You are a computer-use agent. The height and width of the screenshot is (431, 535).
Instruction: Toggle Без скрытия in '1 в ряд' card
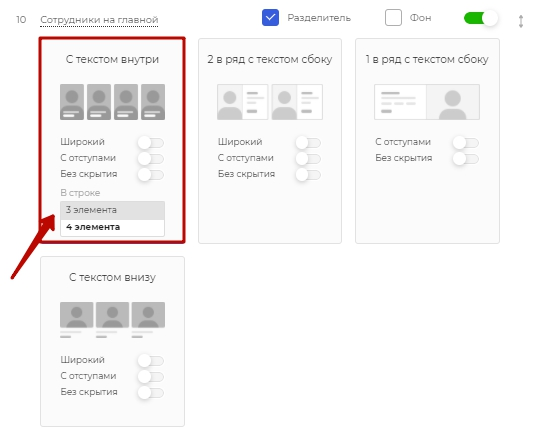click(x=466, y=158)
